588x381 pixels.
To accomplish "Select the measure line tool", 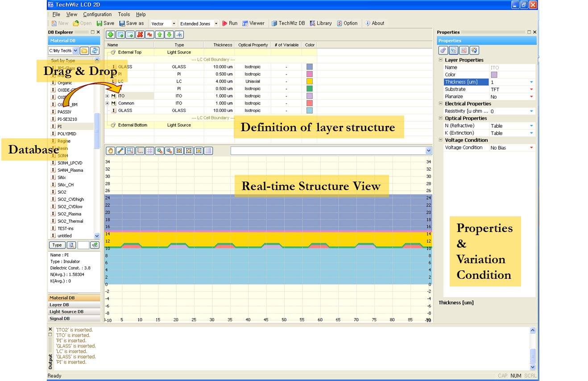I will [x=120, y=151].
